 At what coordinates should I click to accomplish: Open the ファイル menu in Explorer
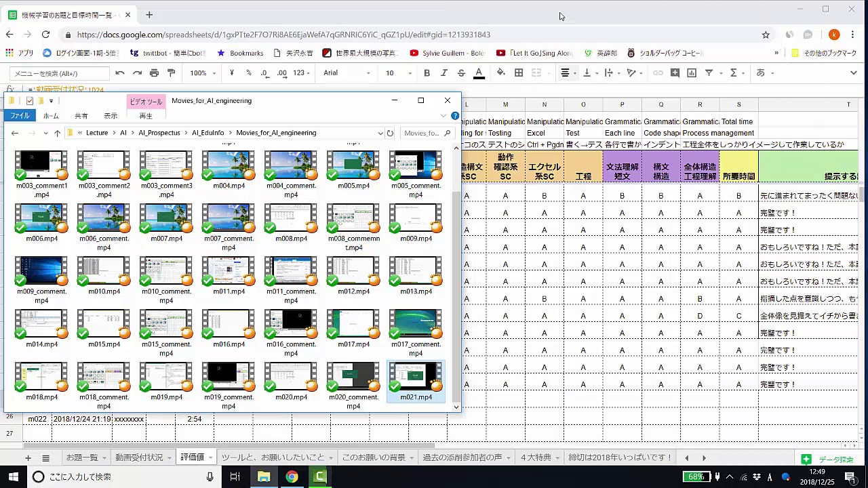point(20,116)
